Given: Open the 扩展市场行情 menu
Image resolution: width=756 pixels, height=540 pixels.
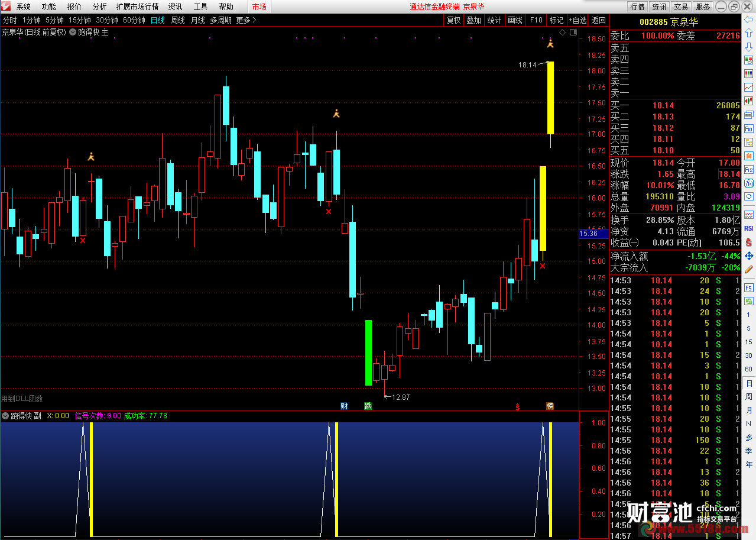Looking at the screenshot, I should point(138,7).
